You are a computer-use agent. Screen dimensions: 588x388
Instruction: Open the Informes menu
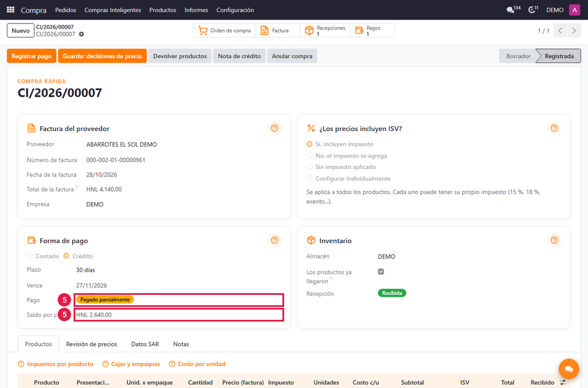(x=196, y=10)
